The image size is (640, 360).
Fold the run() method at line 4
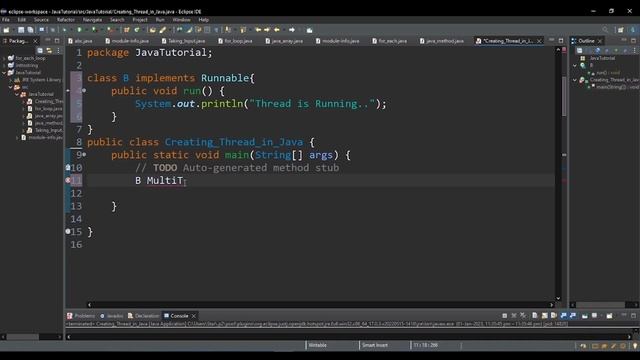click(84, 90)
